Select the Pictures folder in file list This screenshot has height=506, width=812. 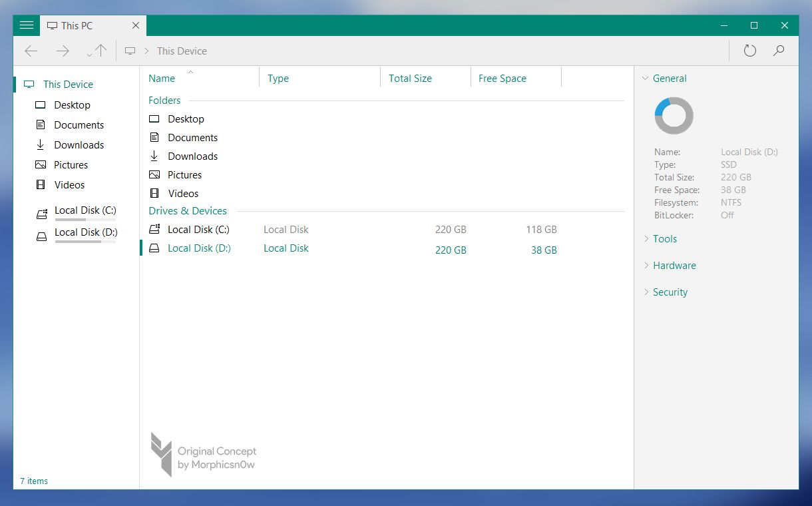pyautogui.click(x=185, y=174)
